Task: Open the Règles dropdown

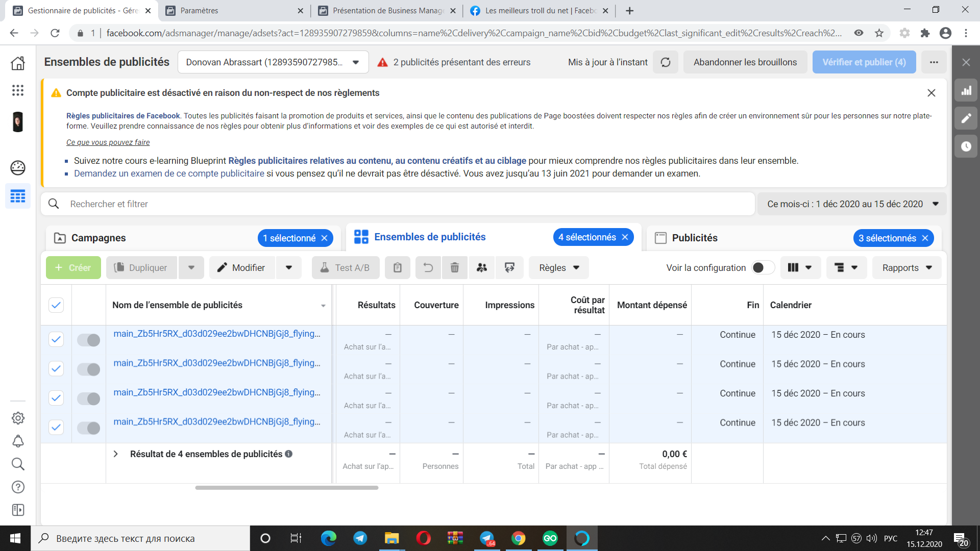Action: [559, 268]
